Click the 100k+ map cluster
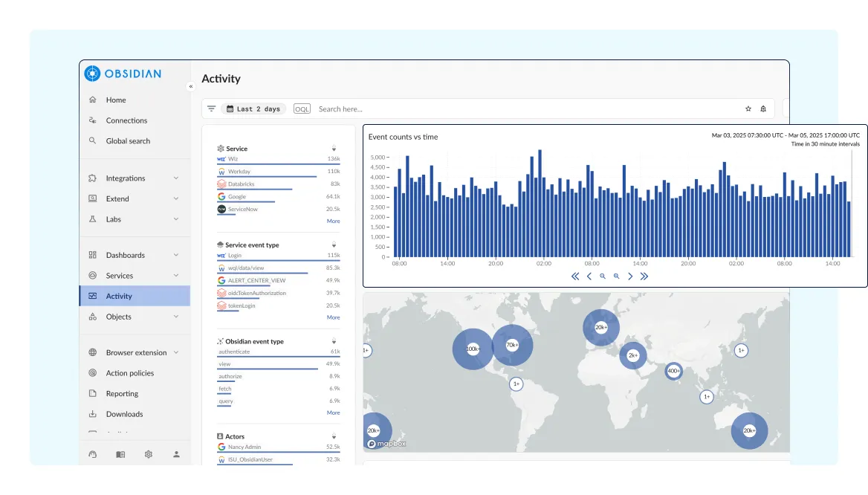 [473, 349]
